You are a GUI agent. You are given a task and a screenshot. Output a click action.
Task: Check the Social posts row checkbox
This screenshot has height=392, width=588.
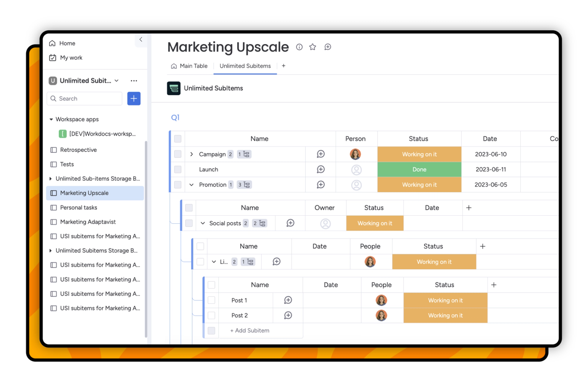pos(189,223)
